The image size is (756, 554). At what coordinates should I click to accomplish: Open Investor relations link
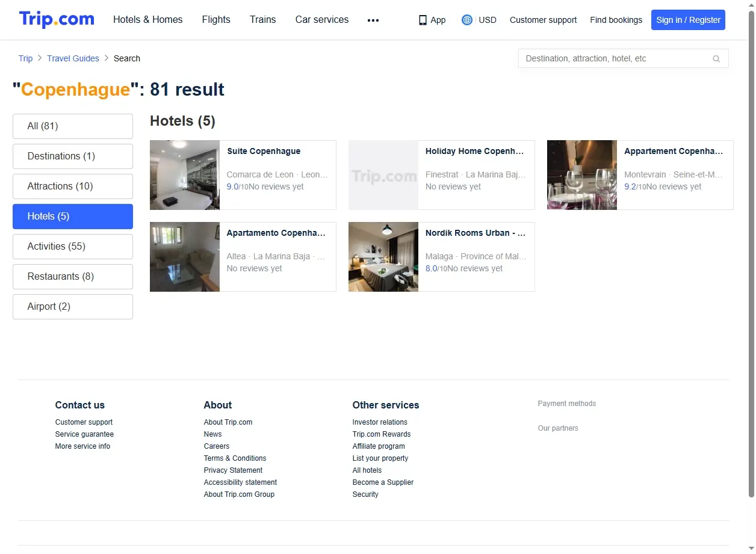click(x=380, y=422)
